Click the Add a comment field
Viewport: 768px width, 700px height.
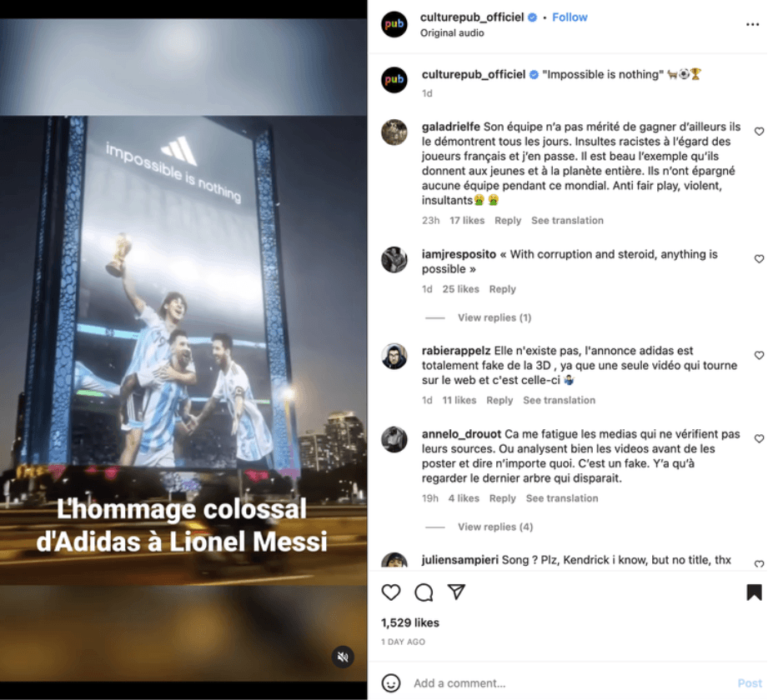tap(570, 682)
